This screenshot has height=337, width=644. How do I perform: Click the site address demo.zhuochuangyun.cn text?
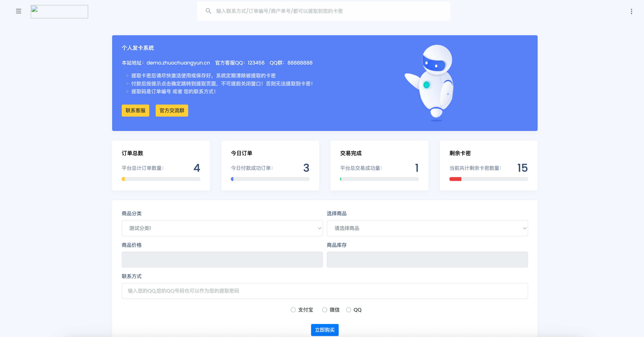tap(178, 63)
